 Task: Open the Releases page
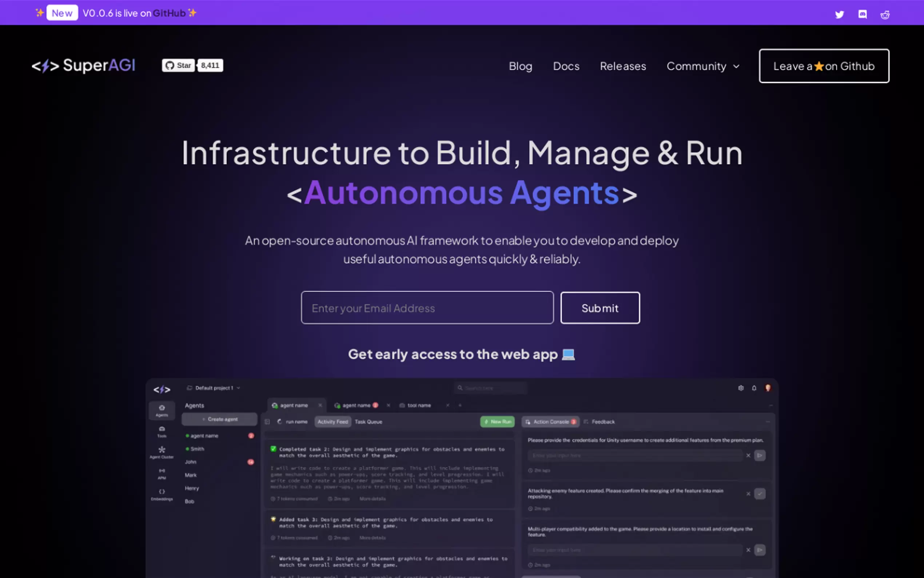(623, 66)
